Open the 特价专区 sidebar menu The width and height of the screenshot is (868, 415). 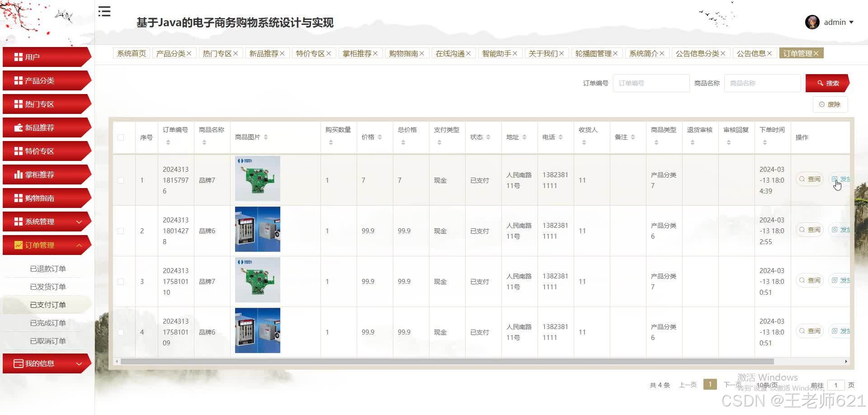47,151
